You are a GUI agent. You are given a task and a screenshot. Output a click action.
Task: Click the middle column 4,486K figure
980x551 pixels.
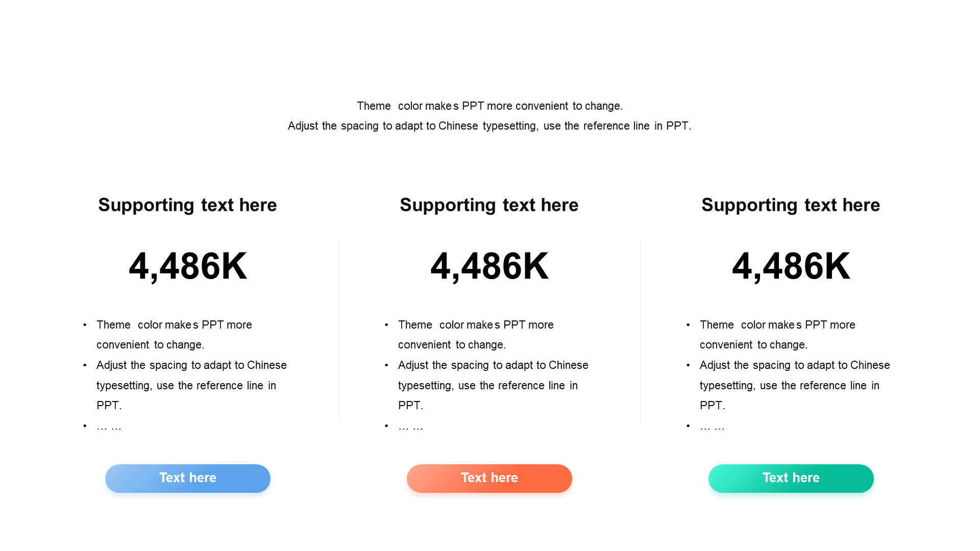tap(489, 266)
